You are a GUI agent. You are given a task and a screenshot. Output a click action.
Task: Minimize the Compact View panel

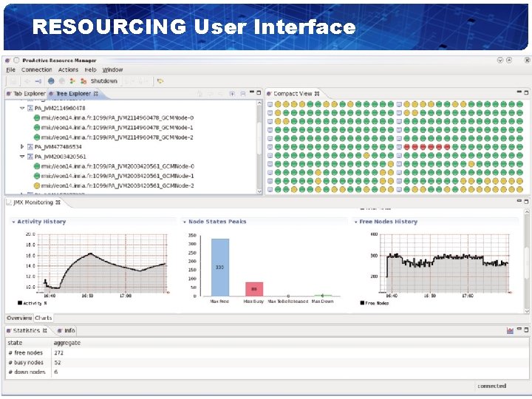pos(519,92)
